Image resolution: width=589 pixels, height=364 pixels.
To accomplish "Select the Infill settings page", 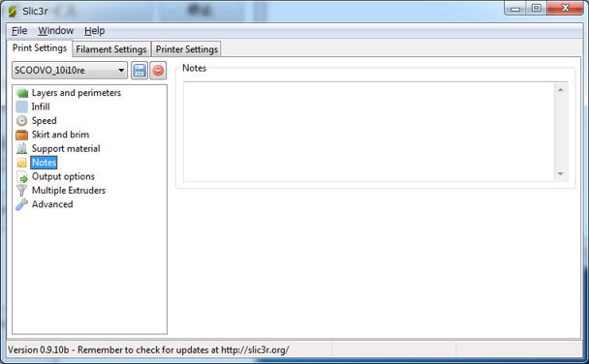I will pyautogui.click(x=41, y=106).
